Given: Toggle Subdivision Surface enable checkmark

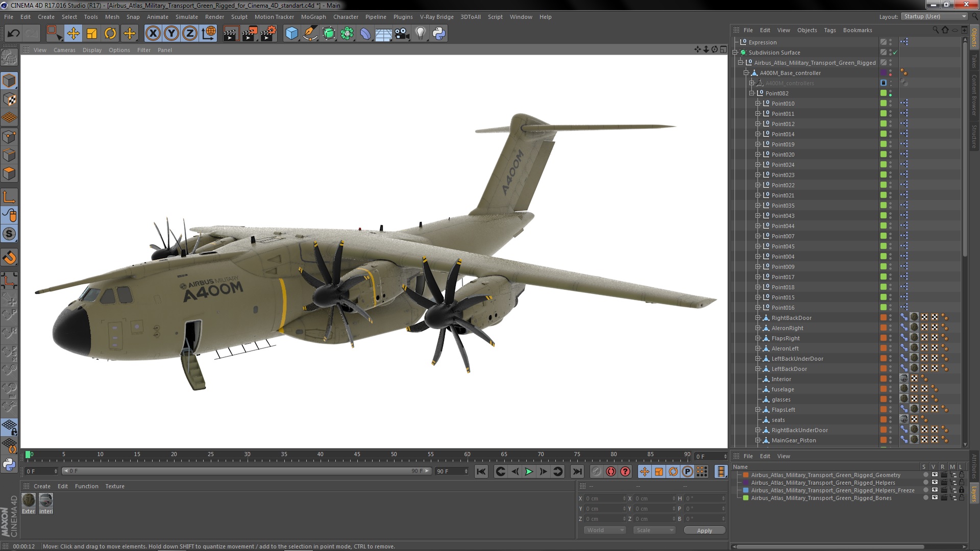Looking at the screenshot, I should (895, 53).
